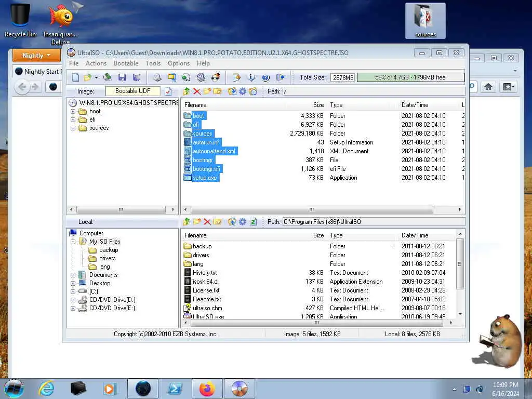
Task: Click the Date/Time column header in the image list
Action: (x=415, y=105)
